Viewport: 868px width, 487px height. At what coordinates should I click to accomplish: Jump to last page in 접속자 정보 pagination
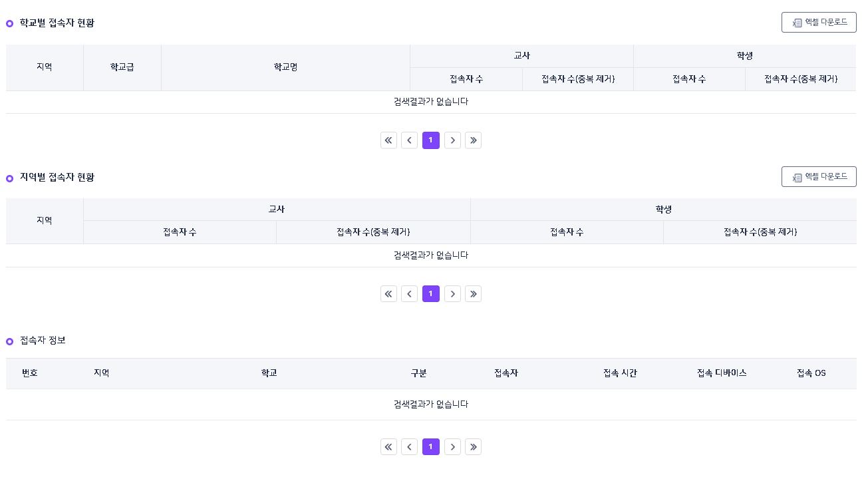coord(473,447)
